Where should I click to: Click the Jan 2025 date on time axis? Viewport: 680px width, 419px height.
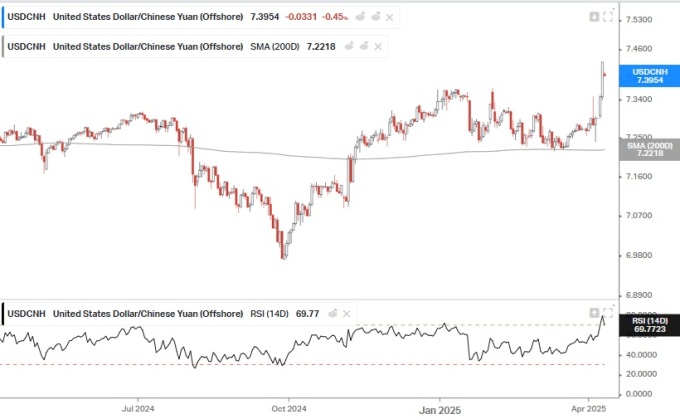click(x=440, y=408)
